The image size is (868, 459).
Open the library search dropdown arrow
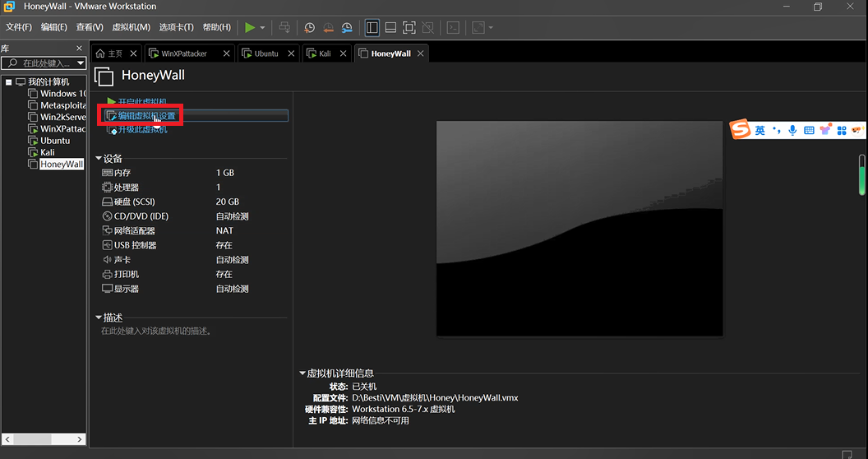point(81,63)
